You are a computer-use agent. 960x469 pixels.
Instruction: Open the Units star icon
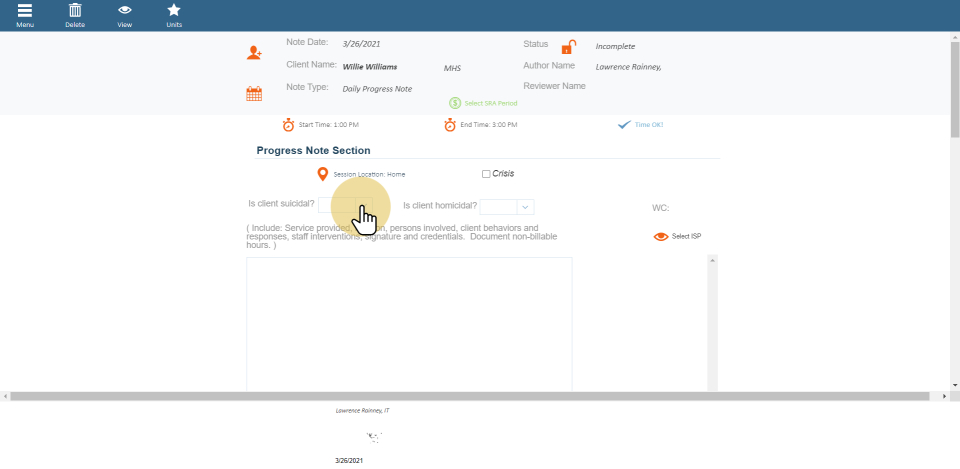click(x=174, y=11)
